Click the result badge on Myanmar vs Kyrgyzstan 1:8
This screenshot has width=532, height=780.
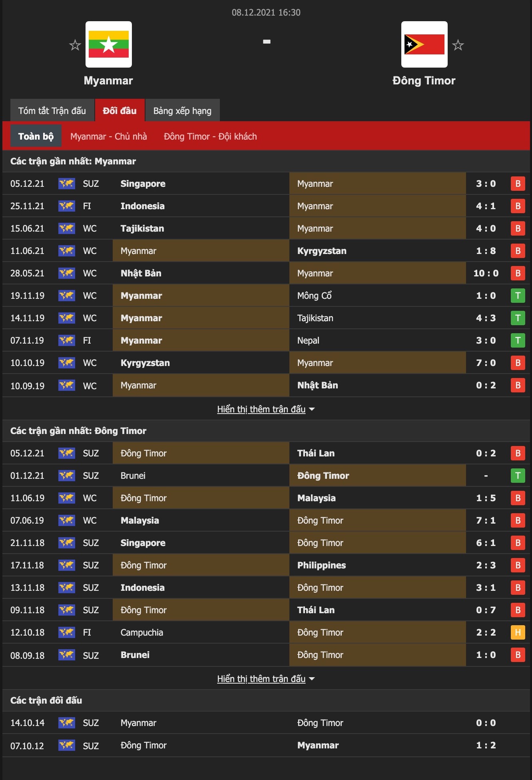tap(518, 251)
